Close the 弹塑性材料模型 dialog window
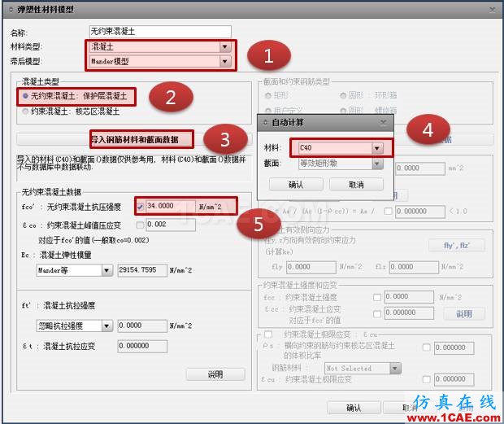Image resolution: width=504 pixels, height=424 pixels. click(x=493, y=10)
